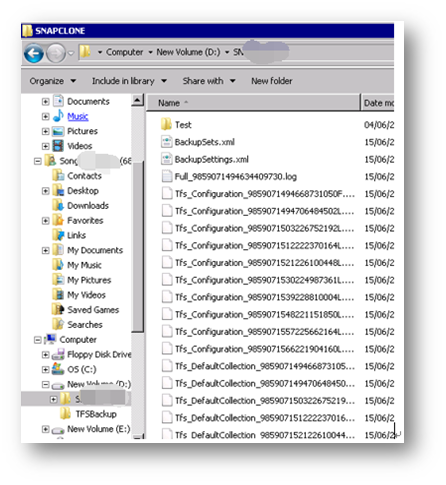
Task: Collapse the user profile folder node
Action: 38,161
